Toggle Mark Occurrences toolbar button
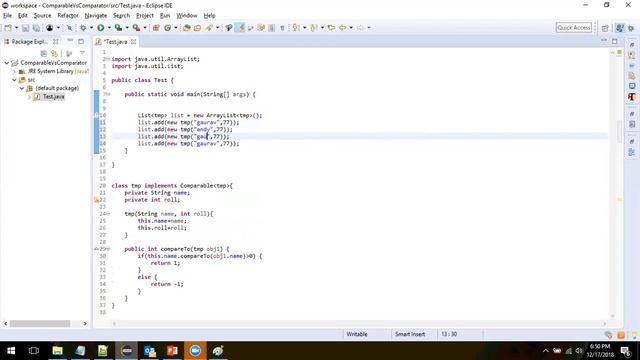Screen dimensions: 640x360 240,28
